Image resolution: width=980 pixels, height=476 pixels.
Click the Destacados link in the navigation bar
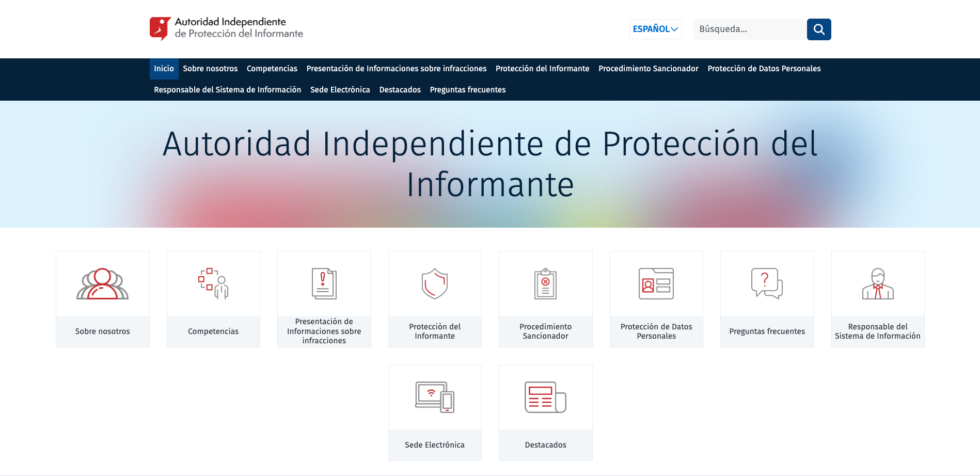(400, 90)
